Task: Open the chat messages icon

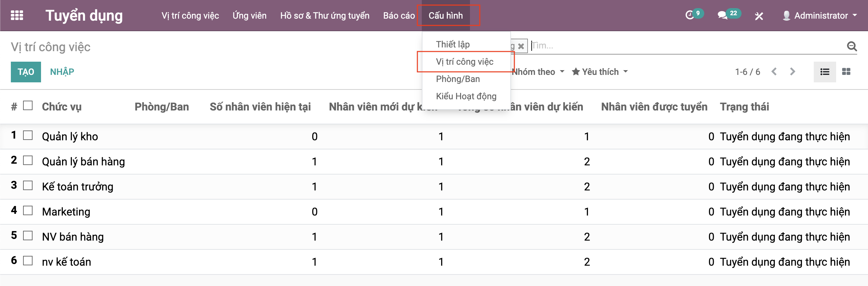Action: click(x=723, y=15)
